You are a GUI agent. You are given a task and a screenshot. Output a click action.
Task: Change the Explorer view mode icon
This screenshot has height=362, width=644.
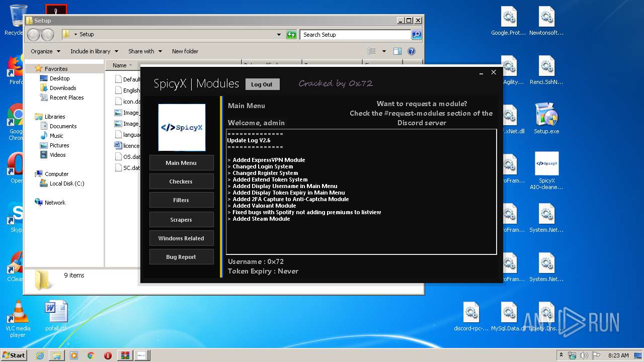pyautogui.click(x=372, y=51)
